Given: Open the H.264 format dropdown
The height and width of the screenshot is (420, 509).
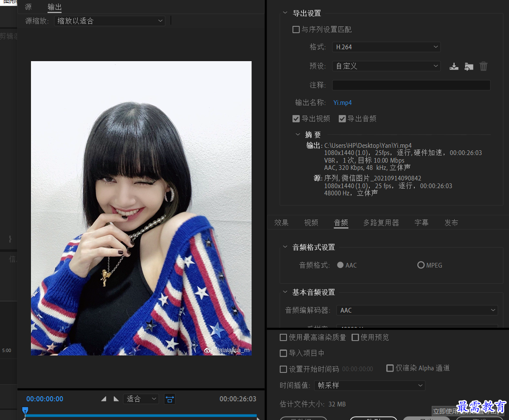Looking at the screenshot, I should 386,47.
